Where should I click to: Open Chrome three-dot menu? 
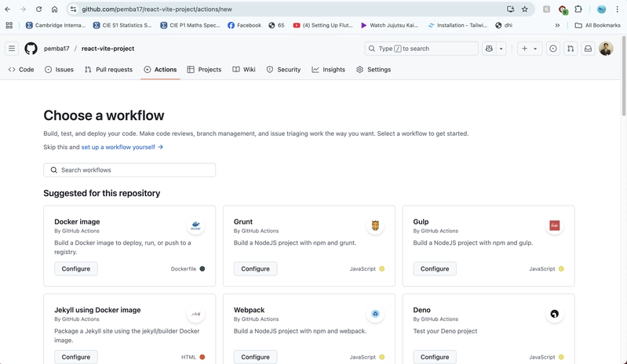618,9
